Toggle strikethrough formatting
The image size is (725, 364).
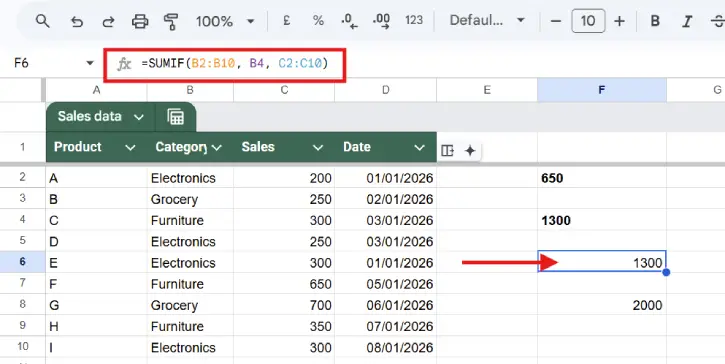click(718, 21)
